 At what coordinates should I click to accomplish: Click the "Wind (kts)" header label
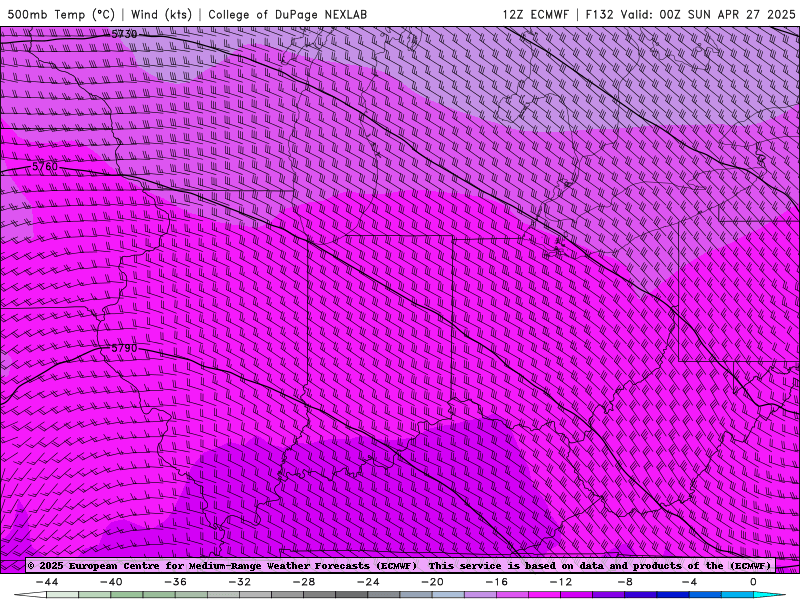[x=161, y=14]
